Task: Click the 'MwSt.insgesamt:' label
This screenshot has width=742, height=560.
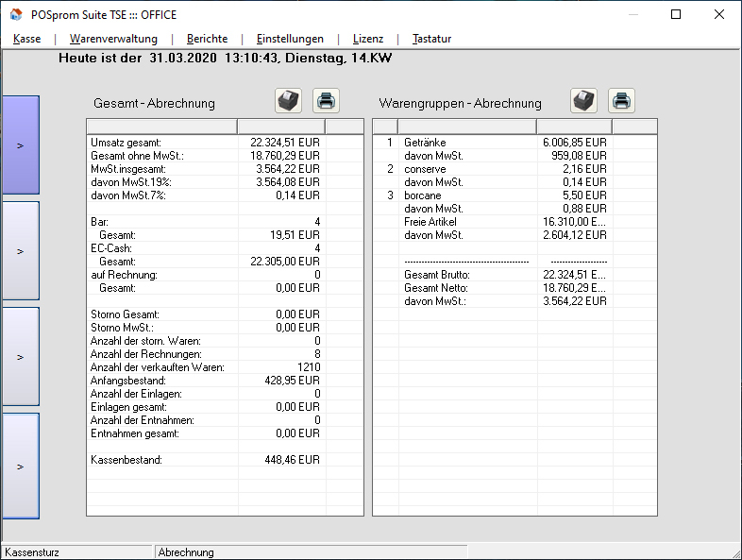Action: 128,169
